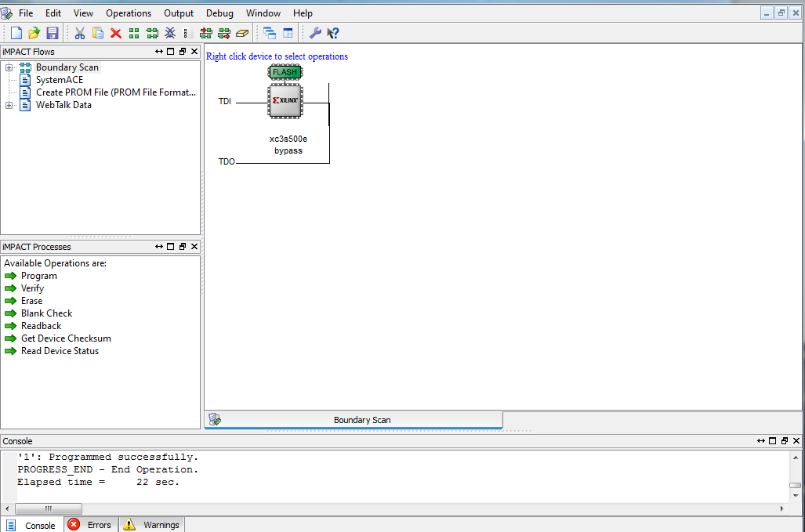
Task: Toggle width of the iMPACT Flows panel
Action: (x=159, y=51)
